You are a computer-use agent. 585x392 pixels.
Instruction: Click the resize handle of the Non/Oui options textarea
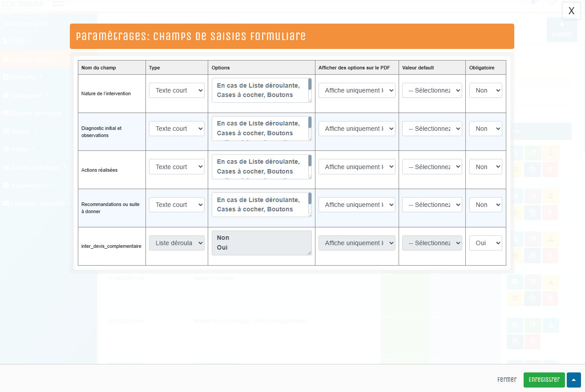(x=310, y=253)
